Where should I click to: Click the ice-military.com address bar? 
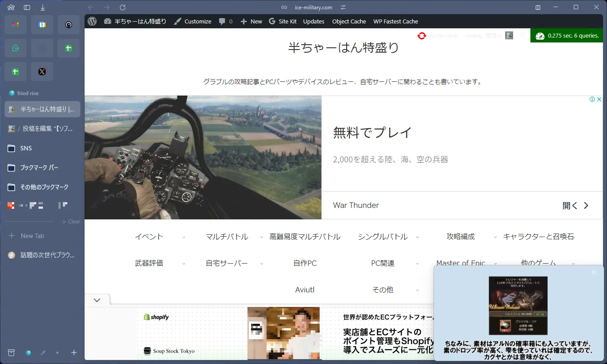pyautogui.click(x=313, y=8)
